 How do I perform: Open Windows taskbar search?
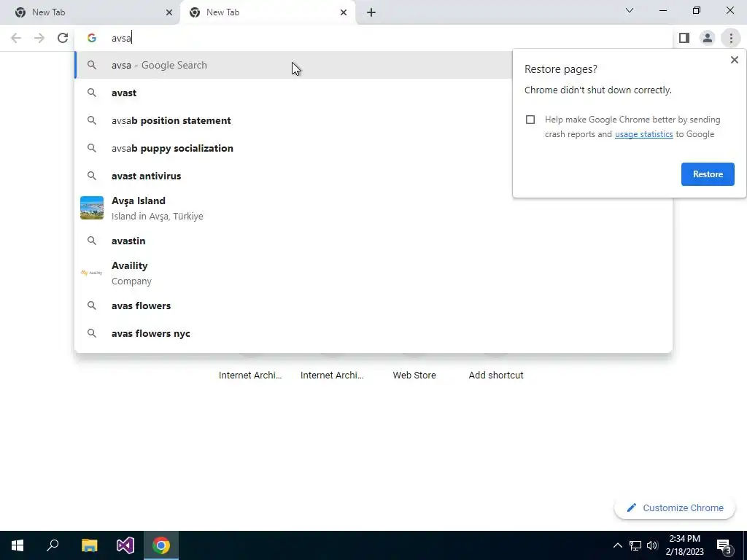pos(53,545)
